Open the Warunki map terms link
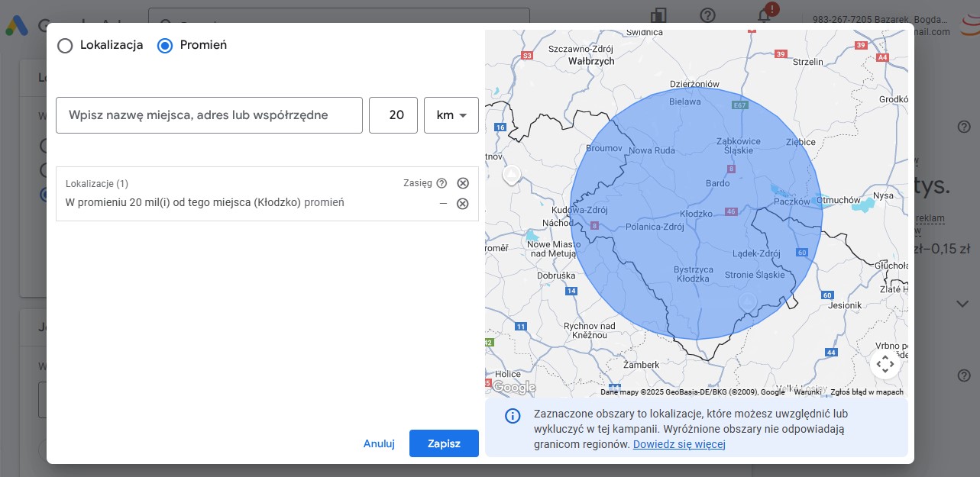 (x=807, y=392)
